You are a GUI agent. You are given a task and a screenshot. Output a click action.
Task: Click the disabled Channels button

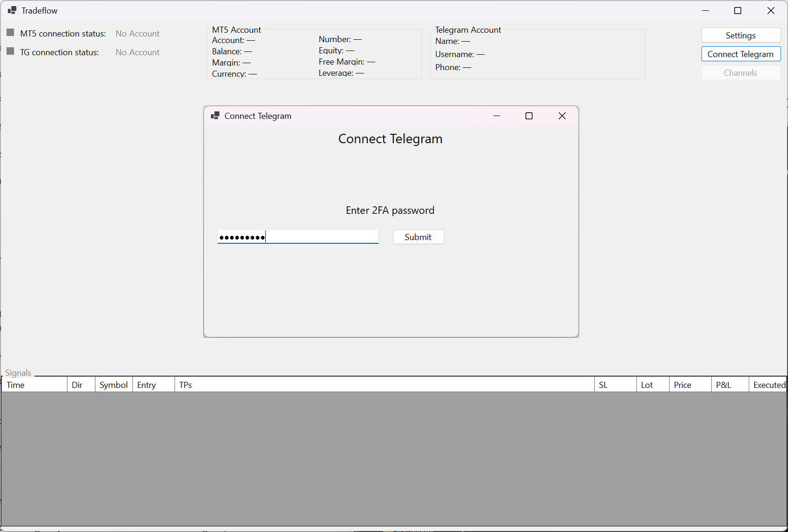pos(741,73)
